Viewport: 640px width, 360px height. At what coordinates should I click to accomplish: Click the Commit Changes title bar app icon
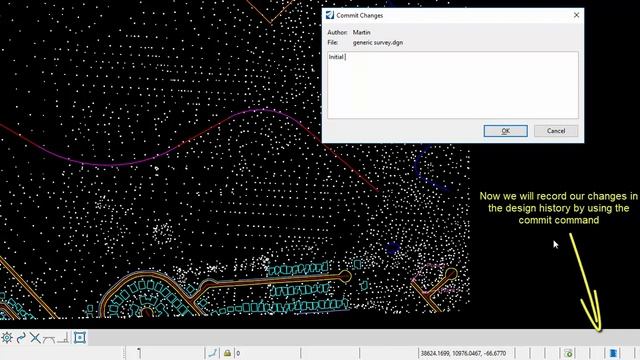coord(330,15)
